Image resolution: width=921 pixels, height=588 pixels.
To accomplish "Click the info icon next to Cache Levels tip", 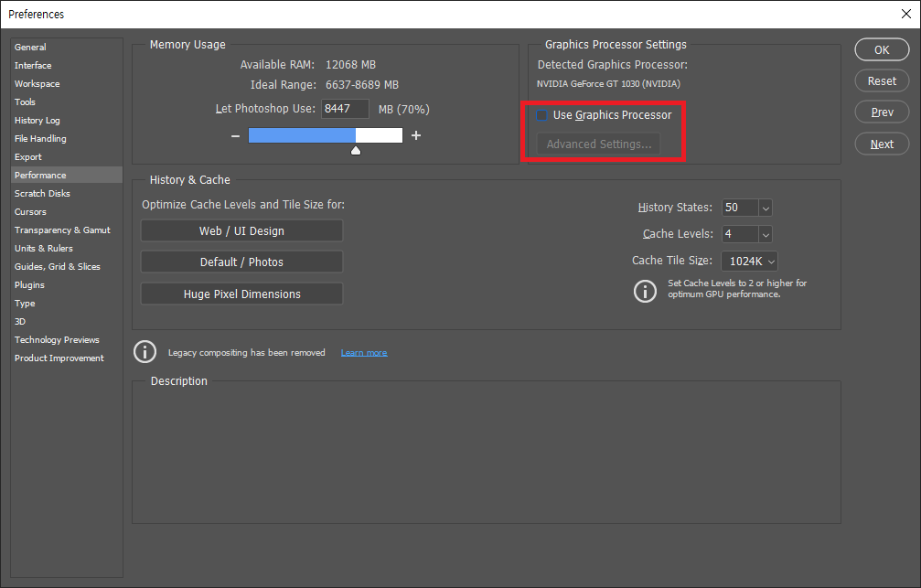I will (x=645, y=291).
